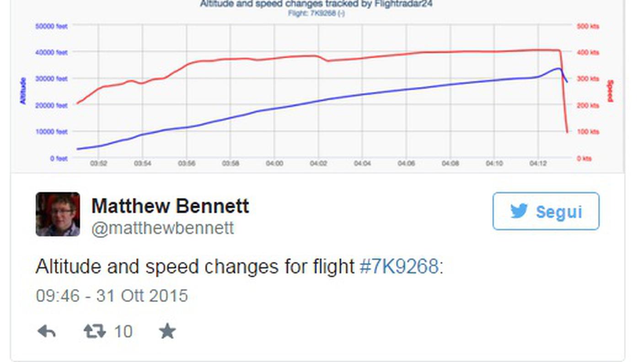
Task: Click the 03:52 time axis label
Action: tap(98, 163)
